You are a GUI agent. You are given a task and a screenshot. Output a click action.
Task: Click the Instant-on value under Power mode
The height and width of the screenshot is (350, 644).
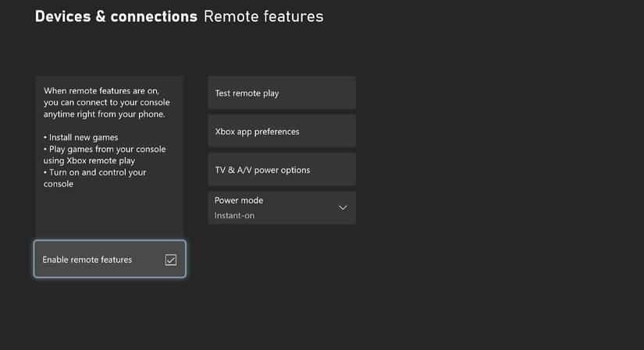point(234,215)
